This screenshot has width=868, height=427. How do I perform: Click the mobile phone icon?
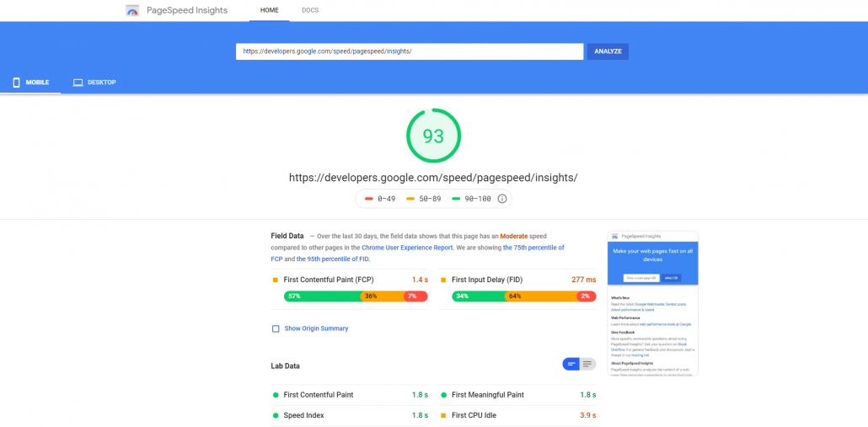tap(16, 83)
